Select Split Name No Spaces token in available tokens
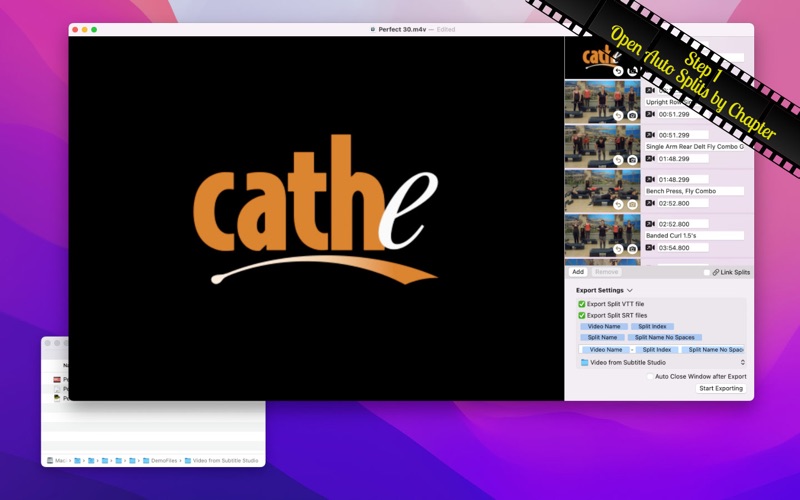Viewport: 800px width, 500px height. pyautogui.click(x=665, y=338)
